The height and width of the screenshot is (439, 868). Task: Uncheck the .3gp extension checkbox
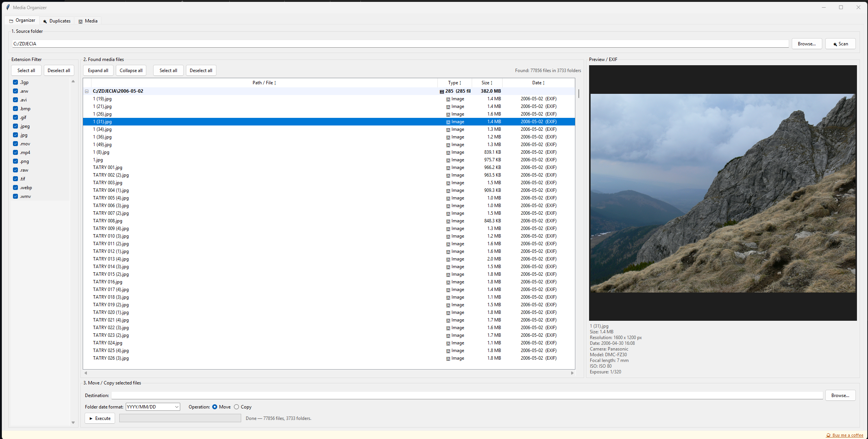point(16,82)
